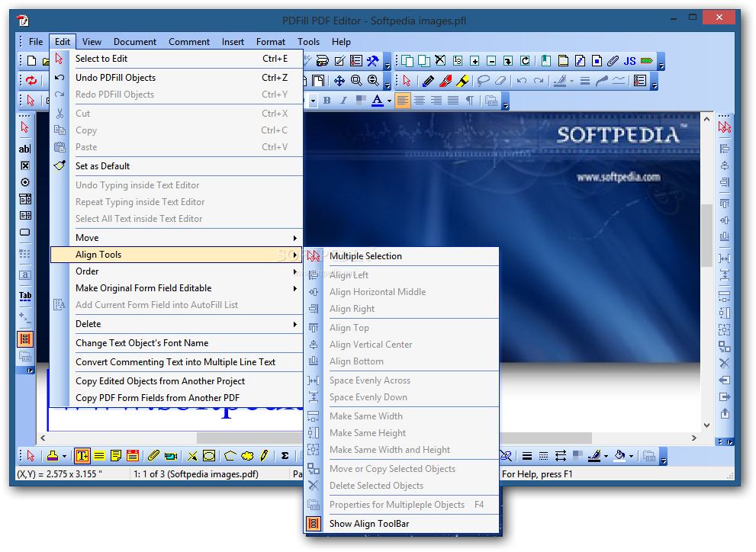Screen dimensions: 756x552
Task: Open the Document menu
Action: [134, 41]
